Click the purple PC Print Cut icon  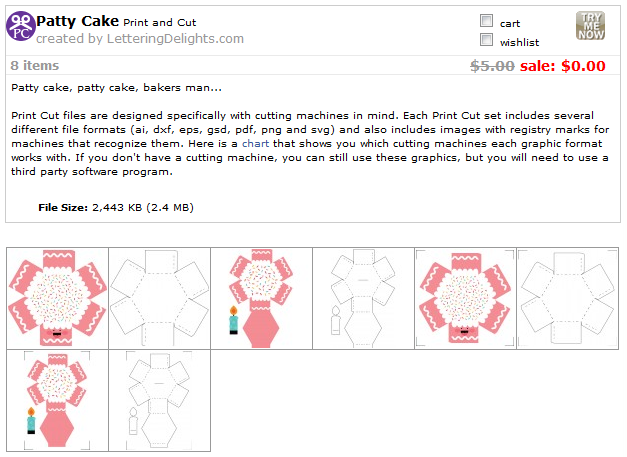pyautogui.click(x=20, y=26)
